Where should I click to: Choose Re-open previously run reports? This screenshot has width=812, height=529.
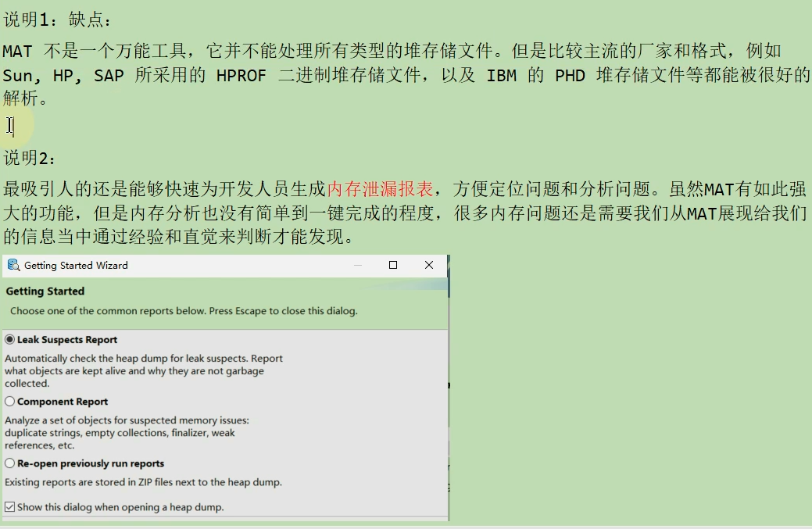[x=10, y=463]
